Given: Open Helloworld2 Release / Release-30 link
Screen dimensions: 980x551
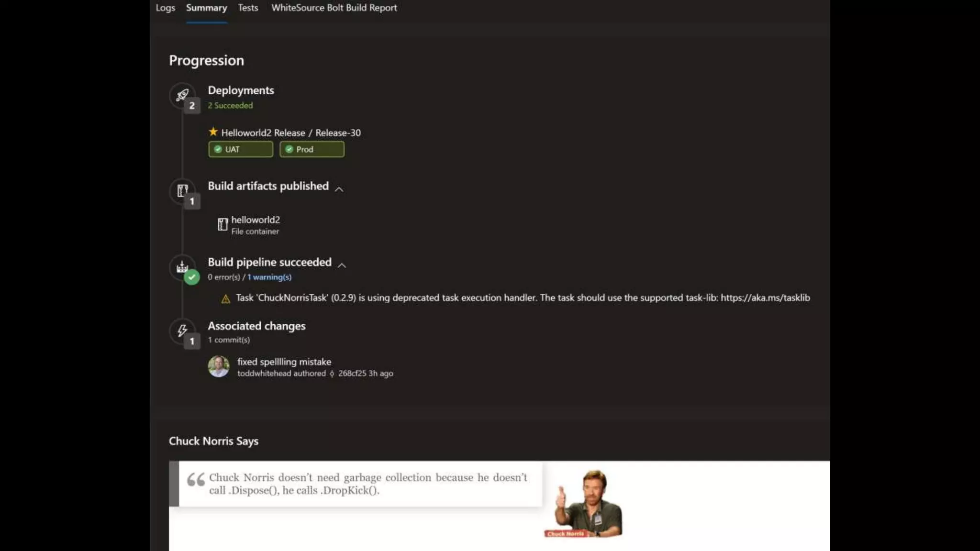Looking at the screenshot, I should coord(291,133).
